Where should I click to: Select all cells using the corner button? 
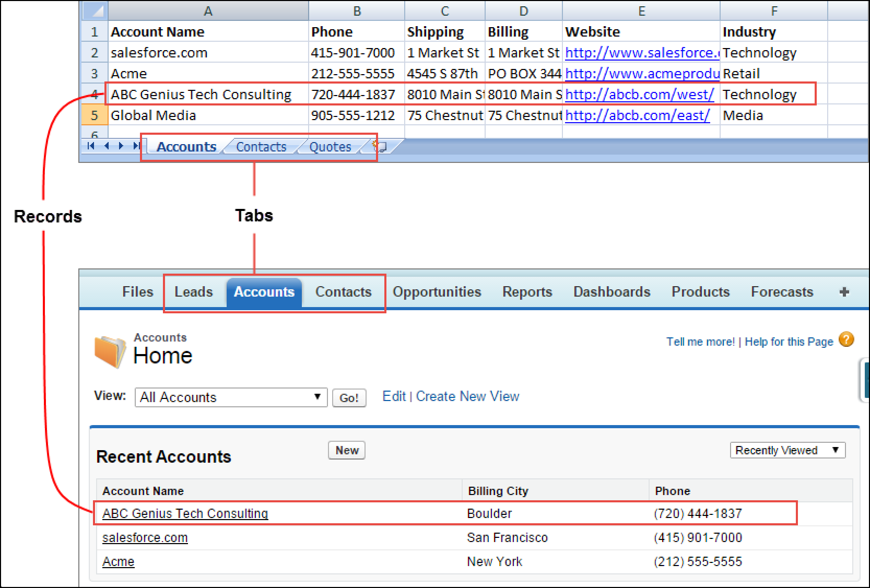click(94, 10)
